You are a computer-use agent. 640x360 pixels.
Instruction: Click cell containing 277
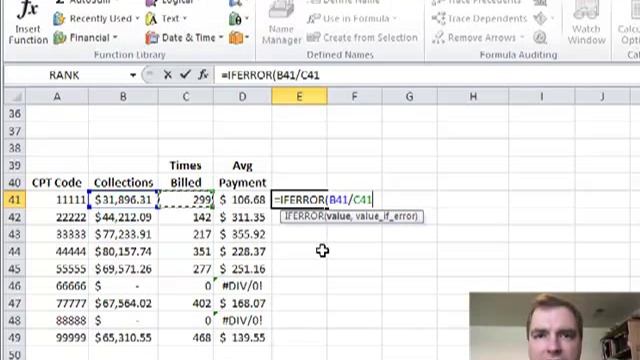tap(186, 269)
